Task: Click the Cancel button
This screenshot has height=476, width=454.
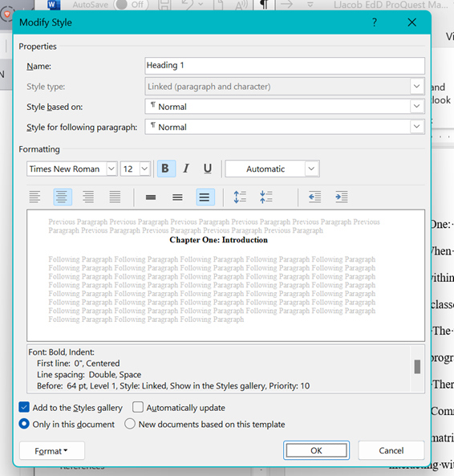Action: (391, 450)
